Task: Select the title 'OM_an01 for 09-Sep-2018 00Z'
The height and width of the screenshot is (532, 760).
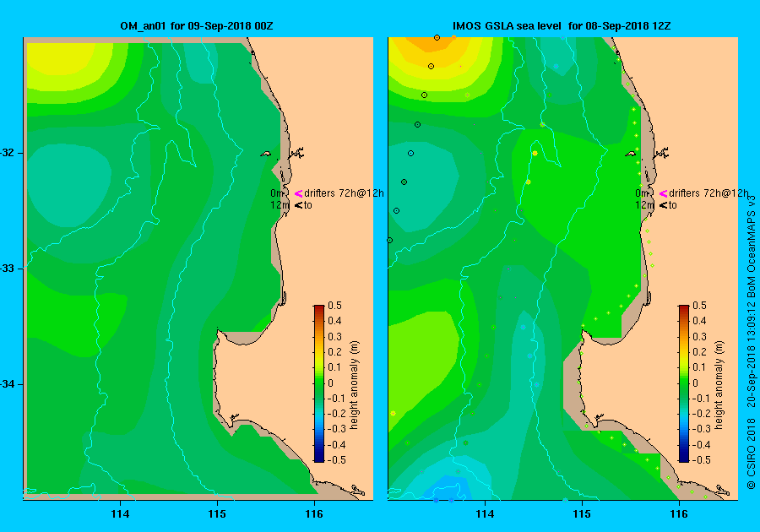Action: pyautogui.click(x=196, y=25)
